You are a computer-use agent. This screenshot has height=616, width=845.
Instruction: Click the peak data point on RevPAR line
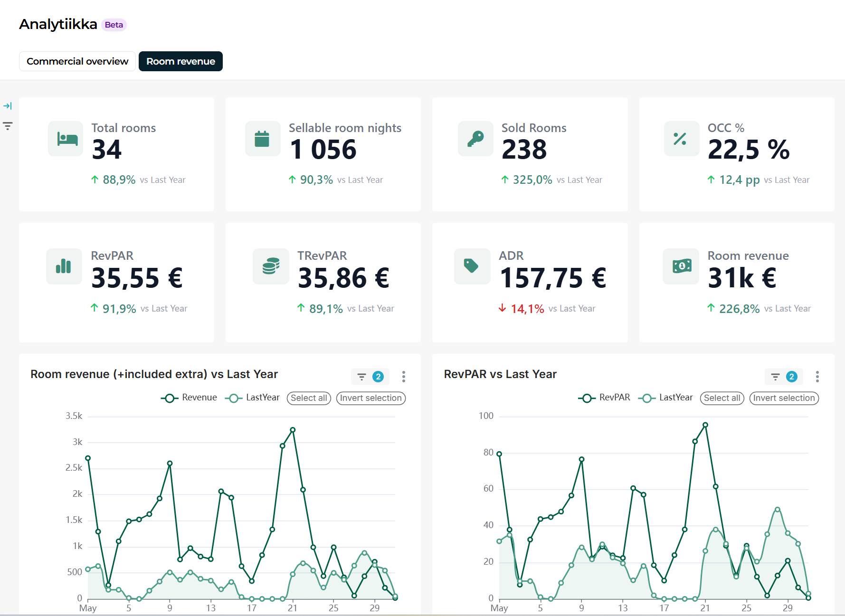pyautogui.click(x=705, y=425)
